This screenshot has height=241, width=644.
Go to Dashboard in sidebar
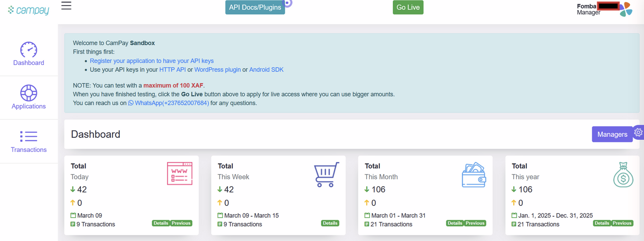pyautogui.click(x=29, y=63)
